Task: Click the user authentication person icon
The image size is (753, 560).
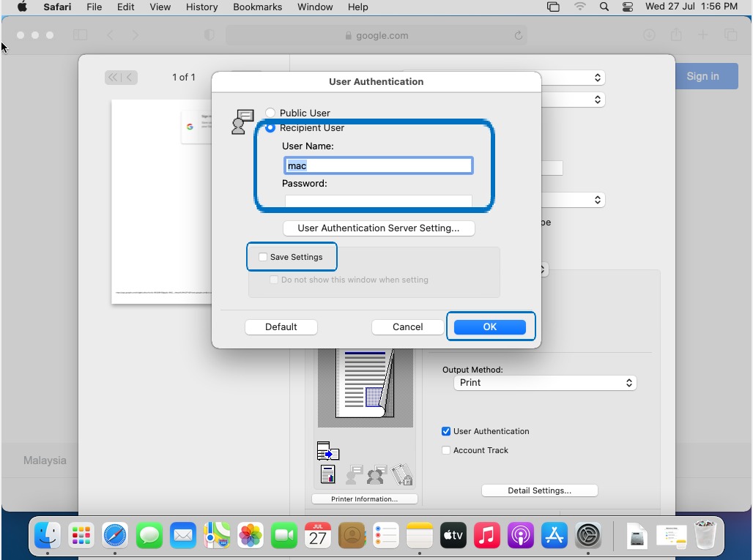Action: point(242,122)
